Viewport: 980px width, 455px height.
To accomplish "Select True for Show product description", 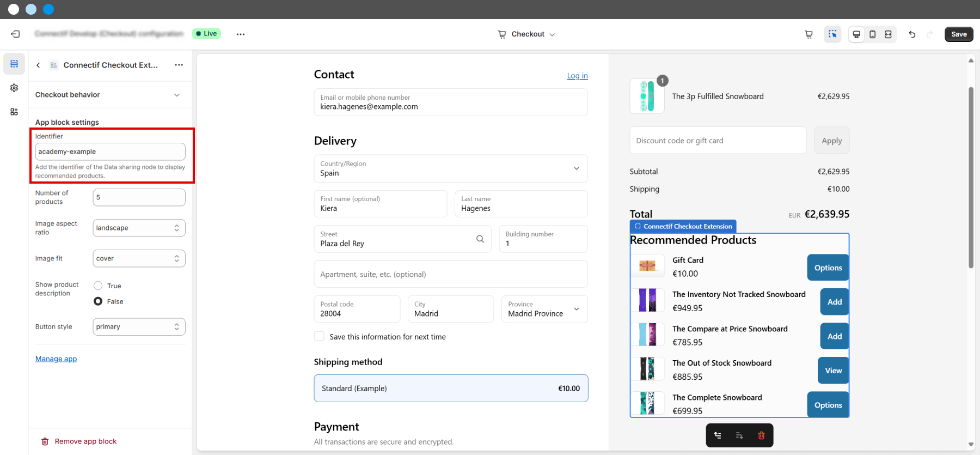I will pyautogui.click(x=98, y=286).
